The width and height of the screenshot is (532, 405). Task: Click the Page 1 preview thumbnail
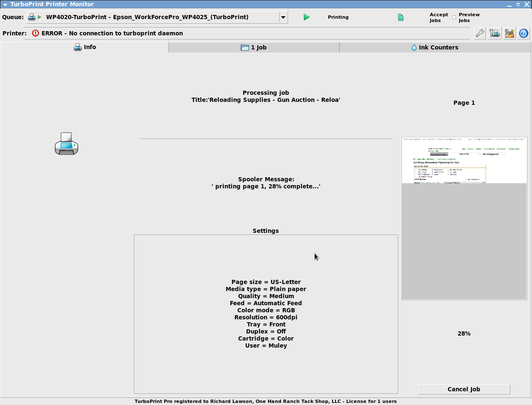point(464,218)
